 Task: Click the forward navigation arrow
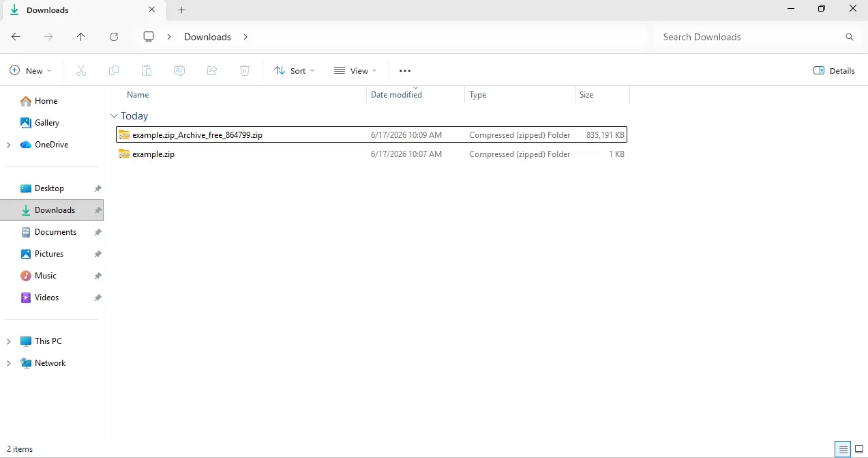click(48, 37)
